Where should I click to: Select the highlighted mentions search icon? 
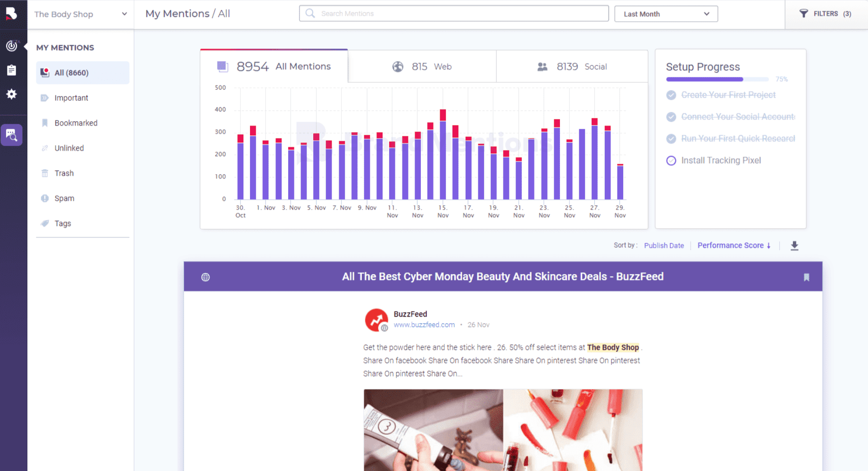12,135
